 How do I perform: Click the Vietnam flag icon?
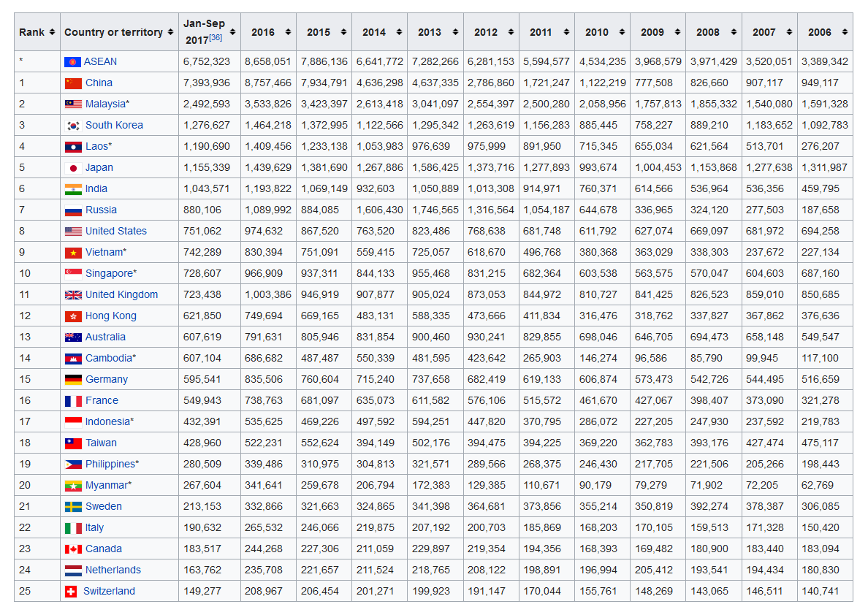[73, 253]
